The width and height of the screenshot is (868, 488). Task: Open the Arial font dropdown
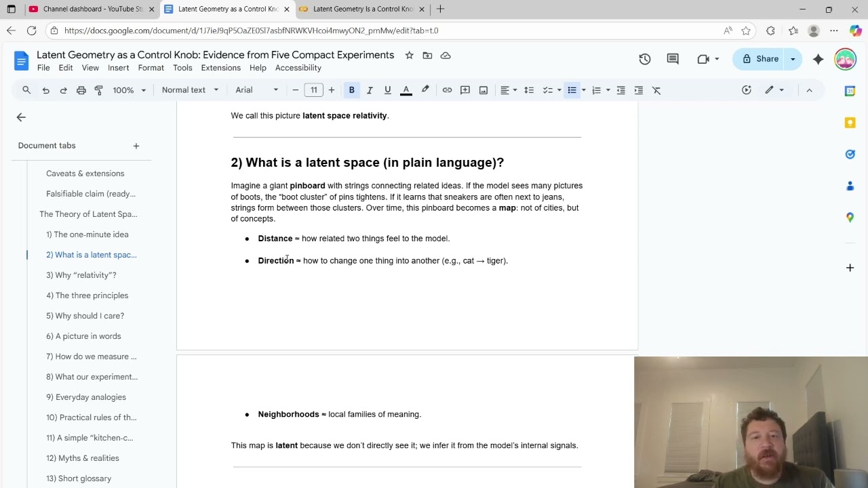[256, 90]
